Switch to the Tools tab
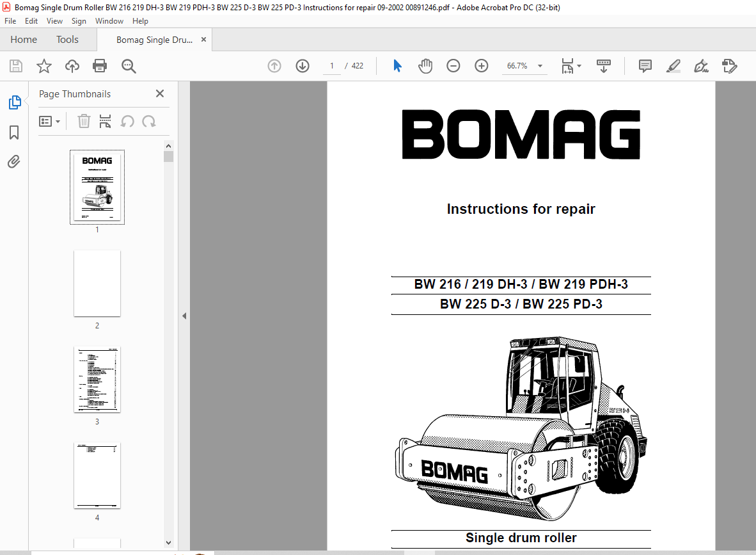The height and width of the screenshot is (555, 756). (x=67, y=40)
